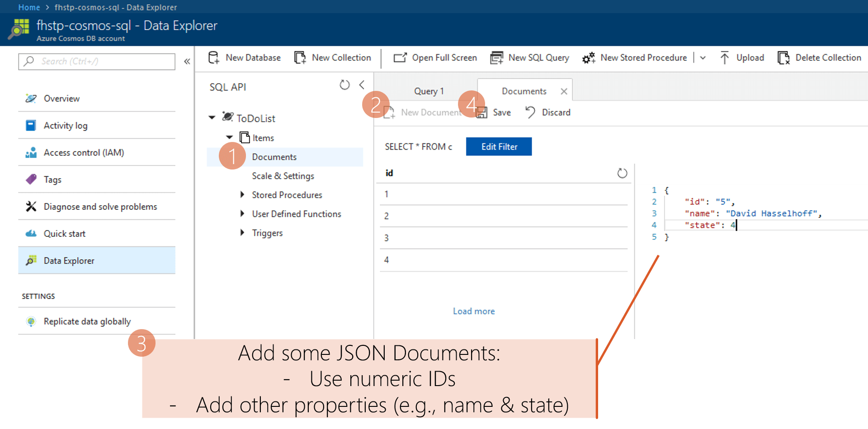
Task: Open the New Stored Procedure dropdown arrow
Action: 703,58
